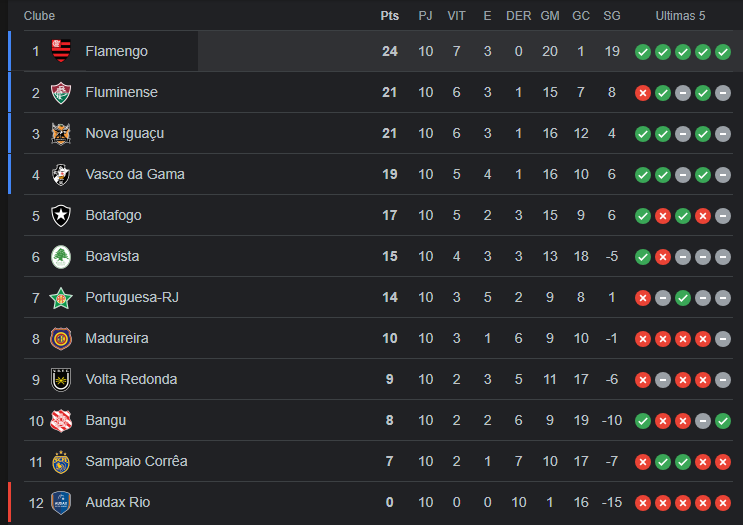Click the Boavista tree crest

coord(61,257)
